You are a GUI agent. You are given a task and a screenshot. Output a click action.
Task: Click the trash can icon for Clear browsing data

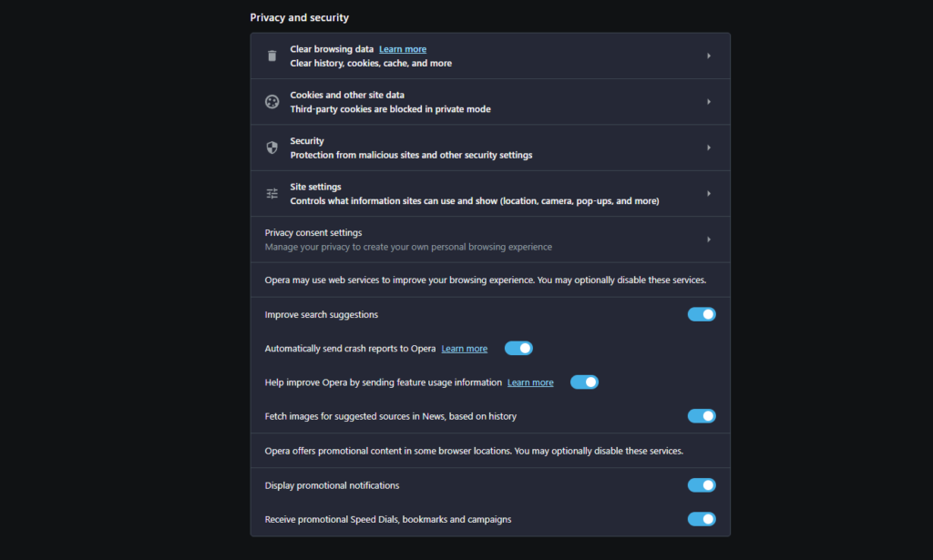[x=272, y=56]
